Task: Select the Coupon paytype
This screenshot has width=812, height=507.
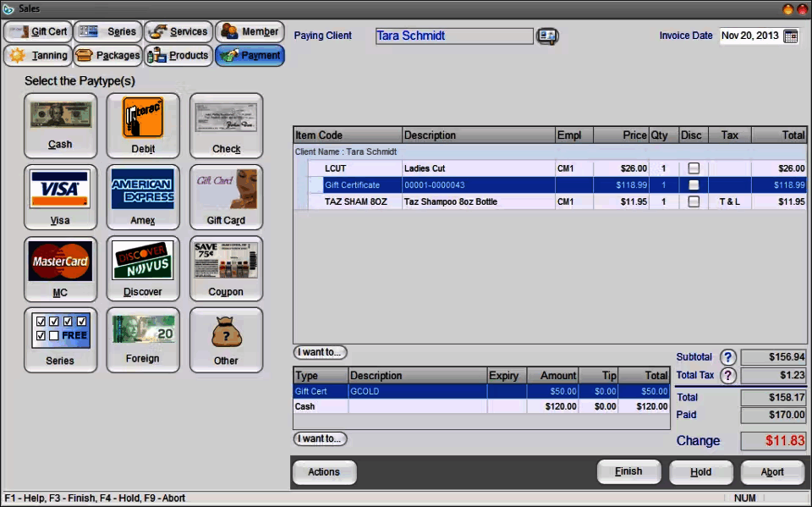Action: coord(226,268)
